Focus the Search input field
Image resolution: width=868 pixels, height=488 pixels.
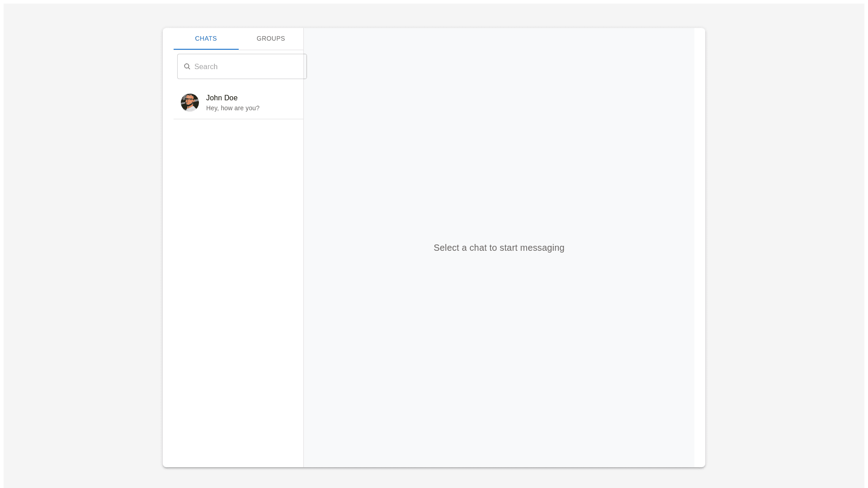coord(246,66)
